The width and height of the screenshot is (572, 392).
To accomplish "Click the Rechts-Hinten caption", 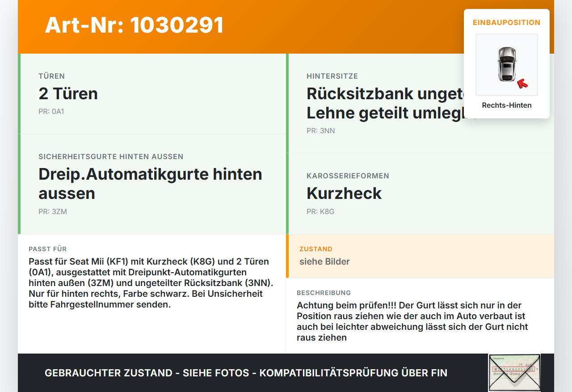I will (507, 105).
